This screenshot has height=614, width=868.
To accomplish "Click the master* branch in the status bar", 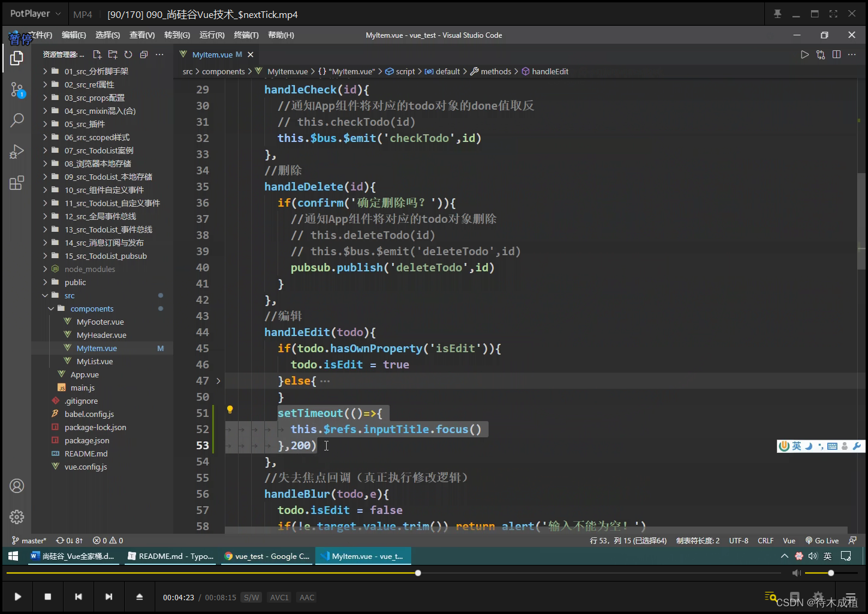I will tap(29, 540).
